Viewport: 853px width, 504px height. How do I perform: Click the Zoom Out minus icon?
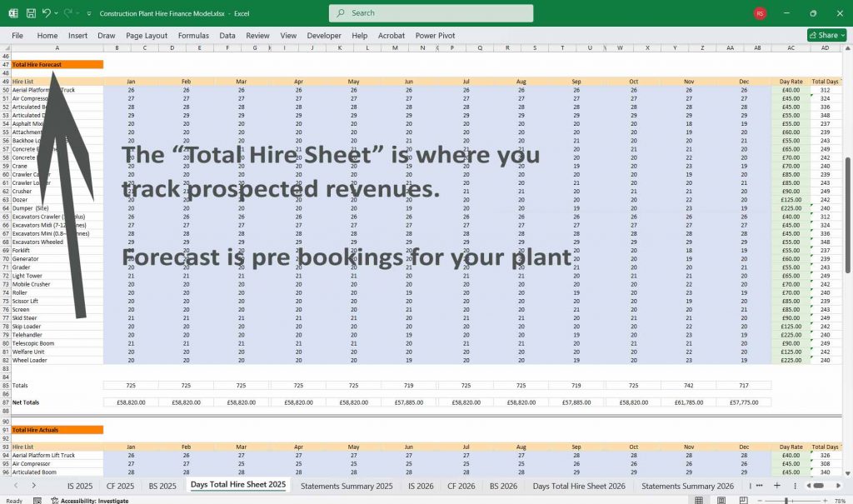tap(760, 499)
